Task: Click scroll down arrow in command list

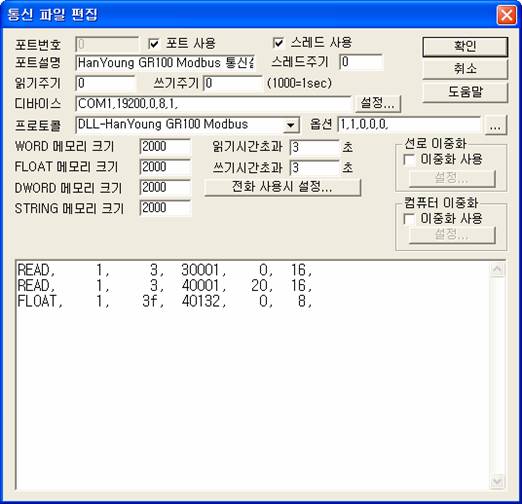Action: [498, 481]
